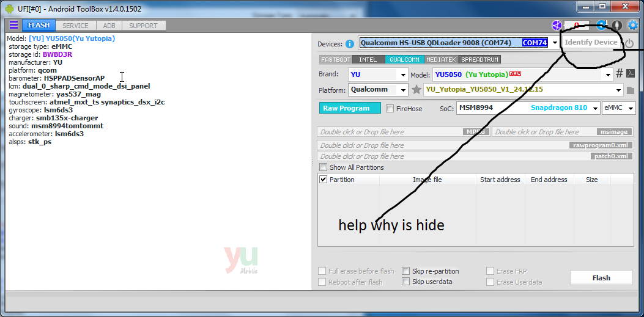
Task: Click the End address column header
Action: click(549, 180)
